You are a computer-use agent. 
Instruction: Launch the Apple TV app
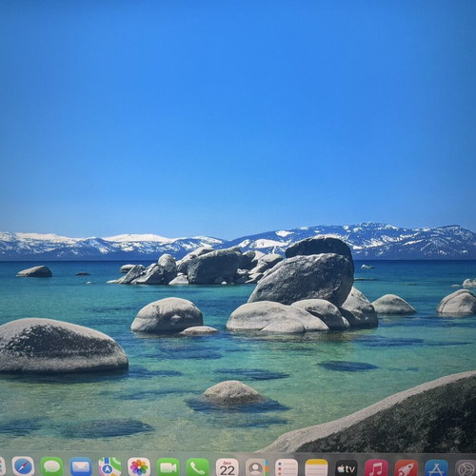tap(347, 467)
